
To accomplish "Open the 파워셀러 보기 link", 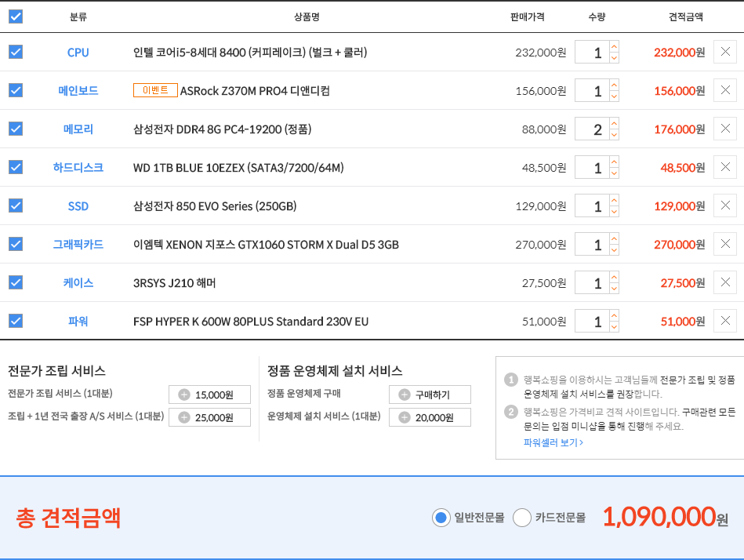I will click(553, 442).
